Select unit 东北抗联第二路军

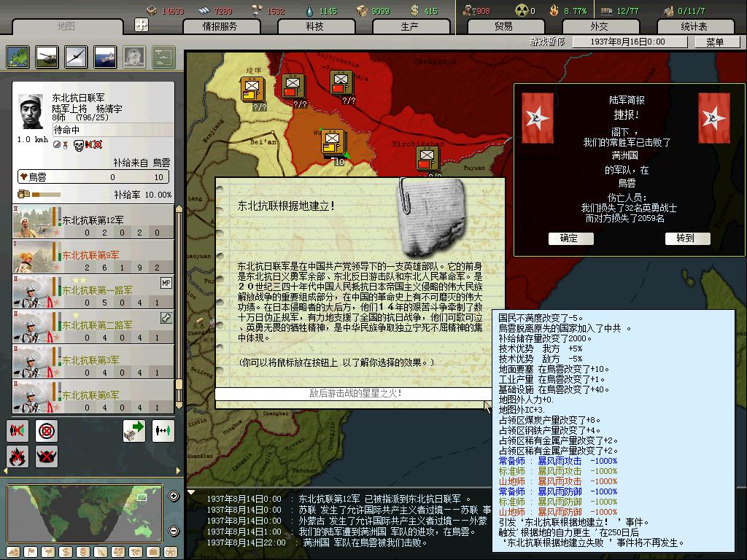(x=93, y=327)
